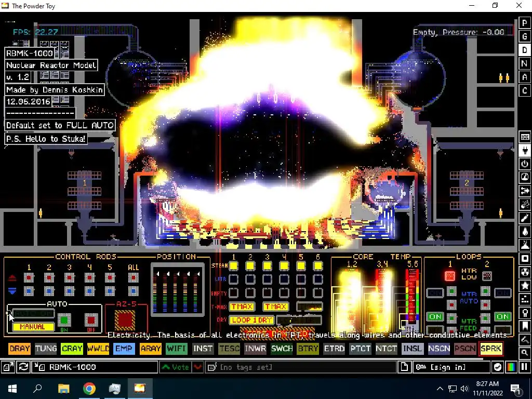Choose the EMP element

coord(124,349)
